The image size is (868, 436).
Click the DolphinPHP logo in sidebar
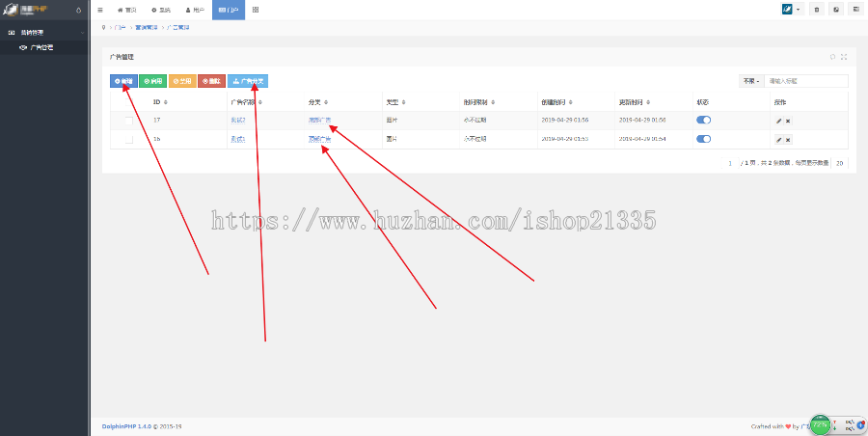click(x=25, y=10)
